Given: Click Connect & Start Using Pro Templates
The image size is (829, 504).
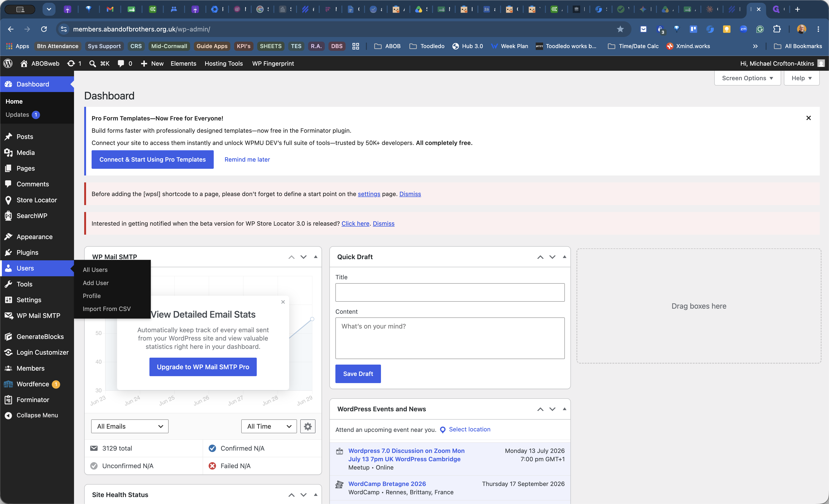Looking at the screenshot, I should tap(152, 159).
